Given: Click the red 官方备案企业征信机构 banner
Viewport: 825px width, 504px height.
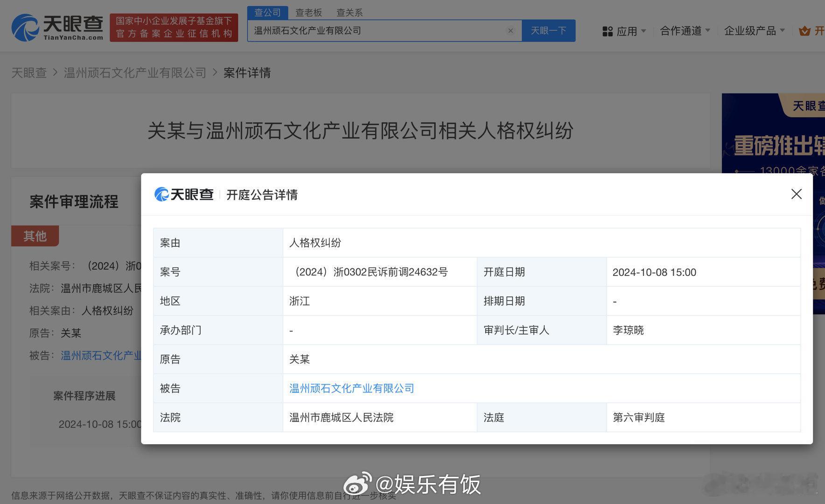Looking at the screenshot, I should tap(174, 28).
